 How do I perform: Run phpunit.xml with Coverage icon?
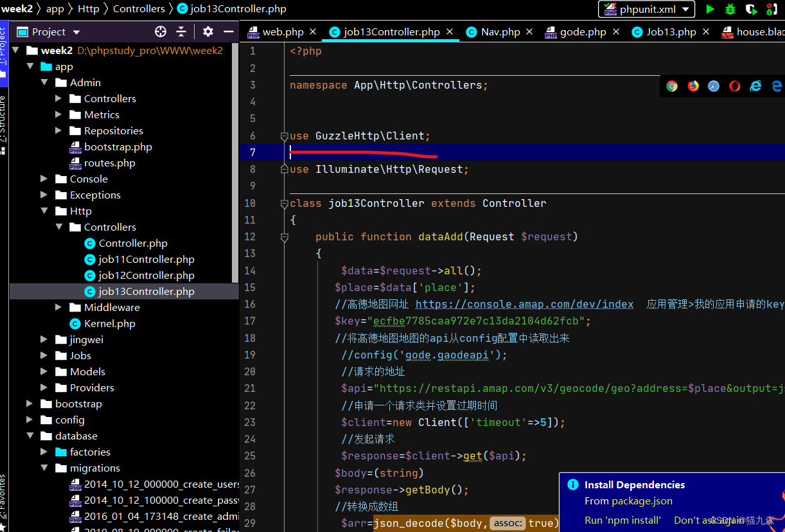click(x=750, y=9)
